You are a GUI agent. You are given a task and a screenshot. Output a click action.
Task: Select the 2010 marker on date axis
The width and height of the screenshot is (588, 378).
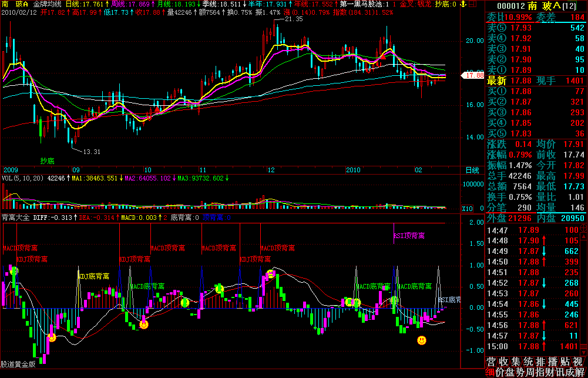[354, 170]
